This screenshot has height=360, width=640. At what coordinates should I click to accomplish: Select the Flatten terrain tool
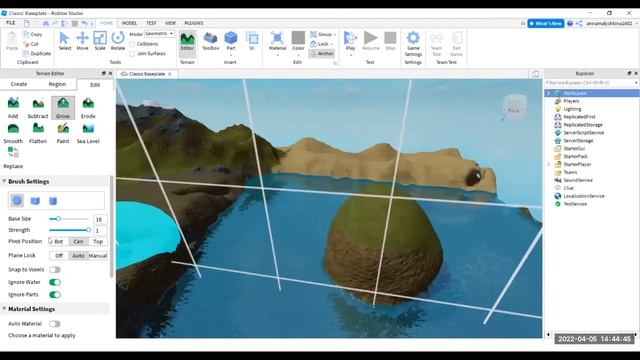38,133
